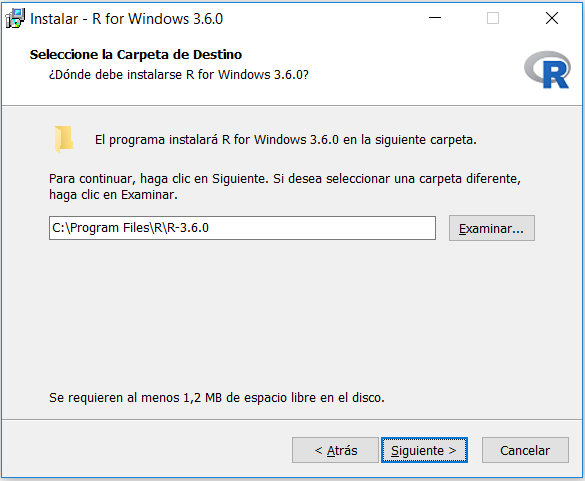Click the yellow folder icon
This screenshot has height=481, width=585.
click(64, 140)
